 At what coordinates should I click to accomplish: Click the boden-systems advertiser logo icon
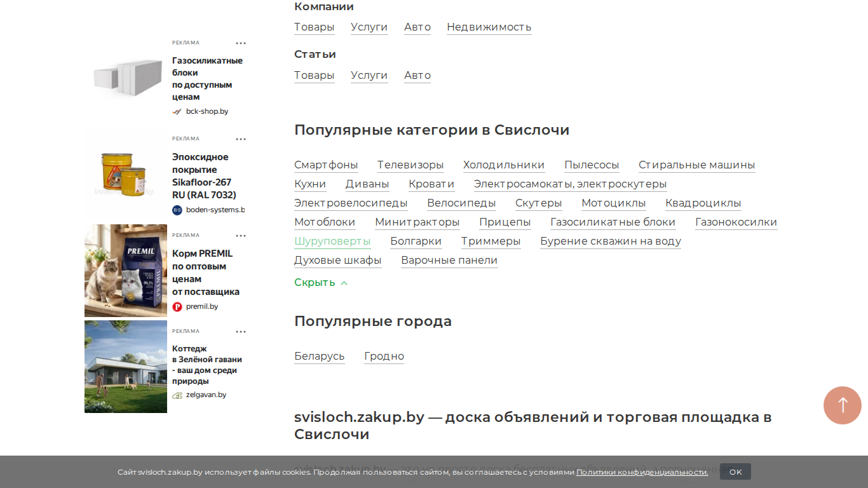(177, 210)
